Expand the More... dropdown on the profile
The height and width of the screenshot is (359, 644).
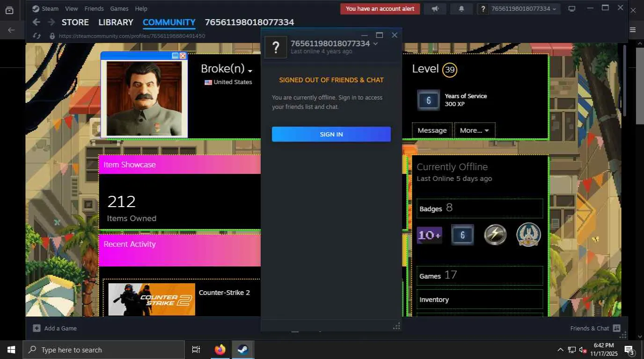pos(475,130)
